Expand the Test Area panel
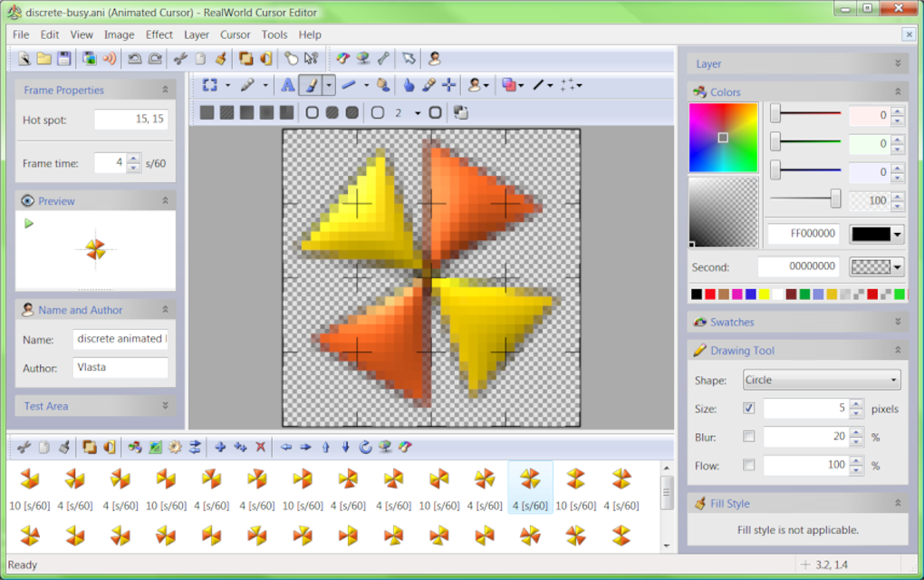924x580 pixels. pos(165,405)
